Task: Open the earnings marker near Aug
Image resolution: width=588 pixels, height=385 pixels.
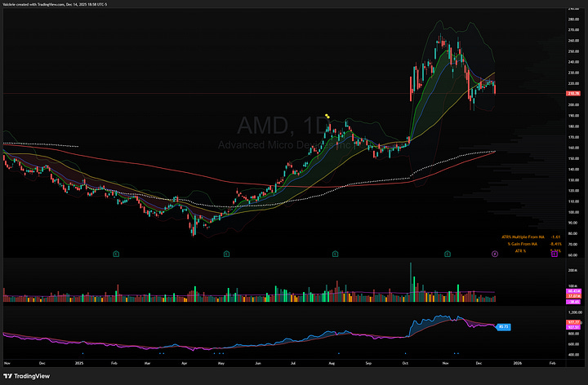Action: (336, 254)
